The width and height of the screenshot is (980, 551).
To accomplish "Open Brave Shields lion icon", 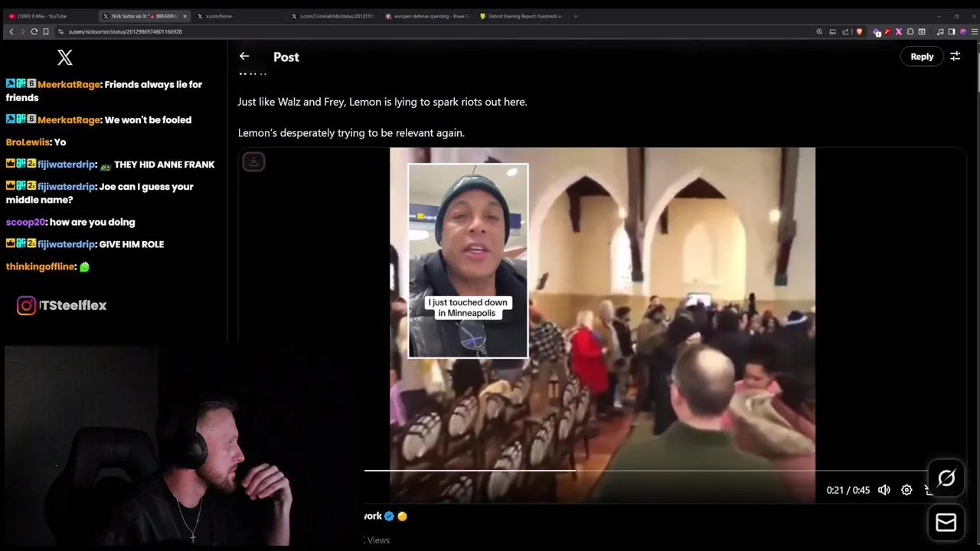I will point(858,31).
